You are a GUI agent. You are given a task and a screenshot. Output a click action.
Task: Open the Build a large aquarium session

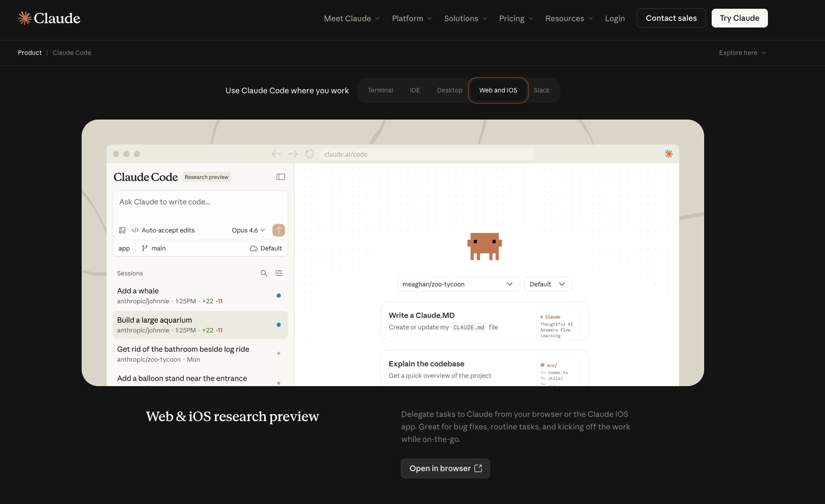(200, 325)
